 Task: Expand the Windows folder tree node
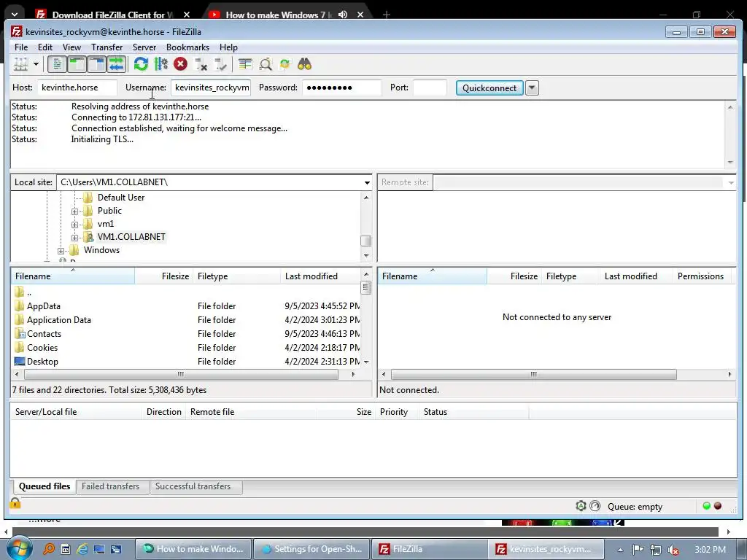tap(61, 251)
